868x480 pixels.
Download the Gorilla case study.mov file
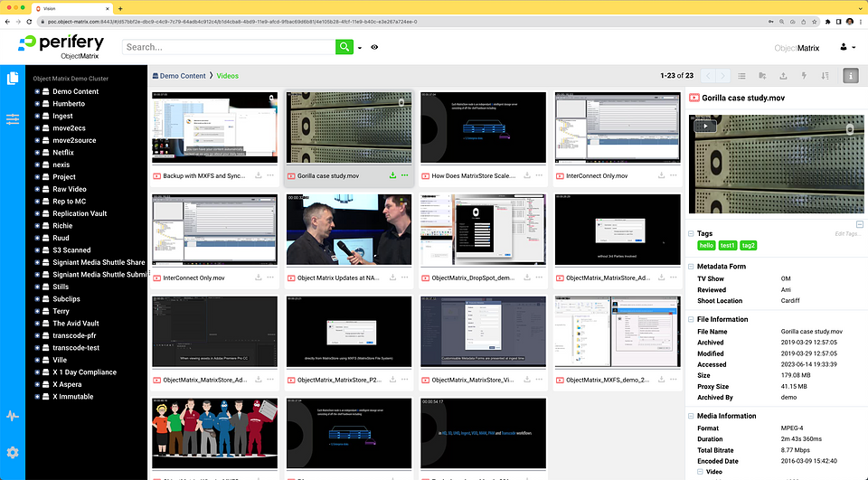(392, 175)
